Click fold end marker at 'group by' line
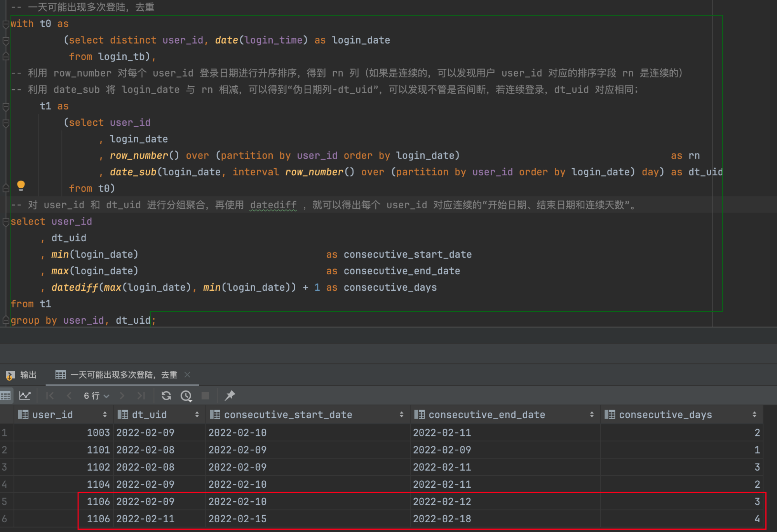Viewport: 777px width, 532px height. pyautogui.click(x=6, y=321)
